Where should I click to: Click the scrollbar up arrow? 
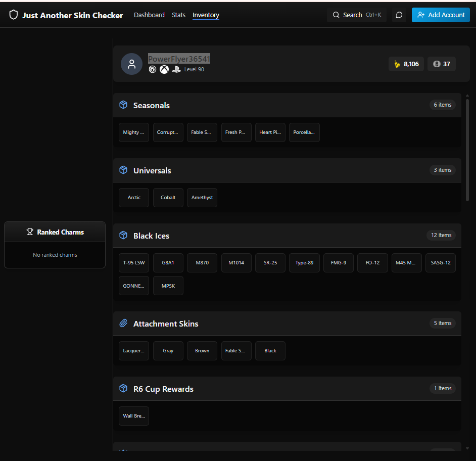pyautogui.click(x=467, y=96)
